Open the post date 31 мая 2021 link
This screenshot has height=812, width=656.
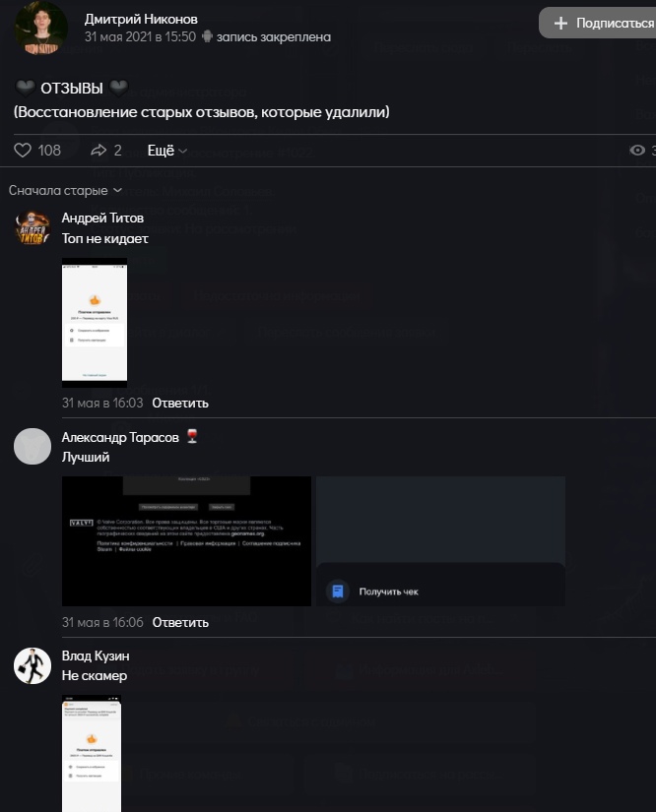(x=141, y=36)
